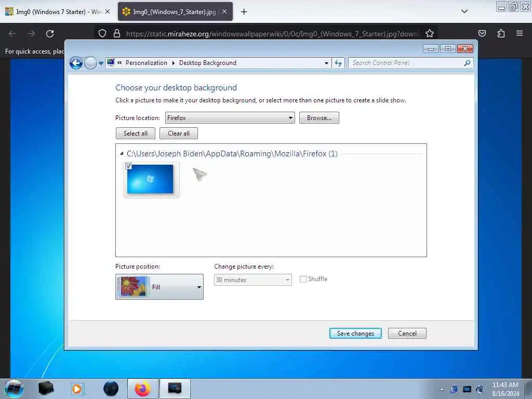Click the Clear all button
This screenshot has width=532, height=399.
pos(179,134)
